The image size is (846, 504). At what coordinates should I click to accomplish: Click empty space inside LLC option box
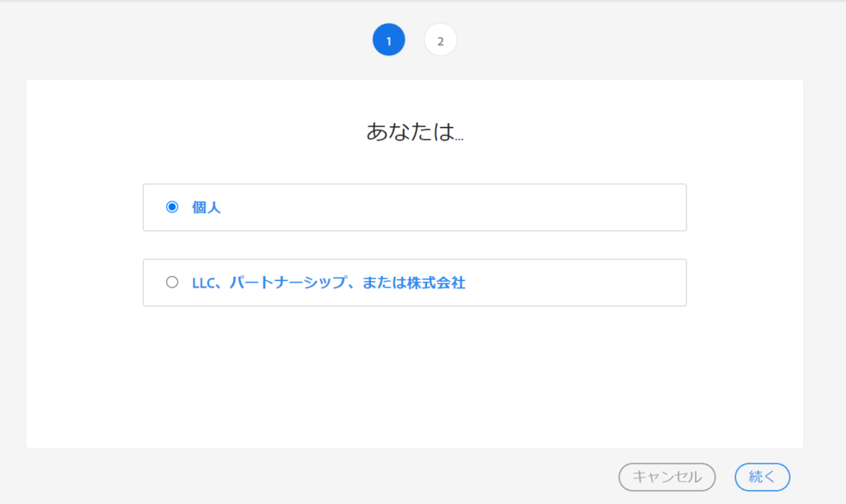click(578, 283)
